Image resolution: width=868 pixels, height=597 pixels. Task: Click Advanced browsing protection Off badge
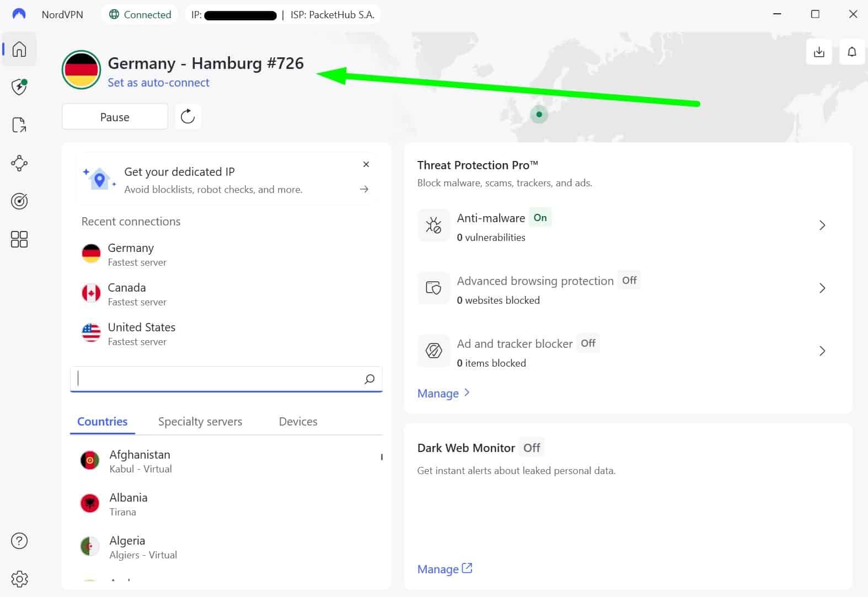(x=629, y=280)
